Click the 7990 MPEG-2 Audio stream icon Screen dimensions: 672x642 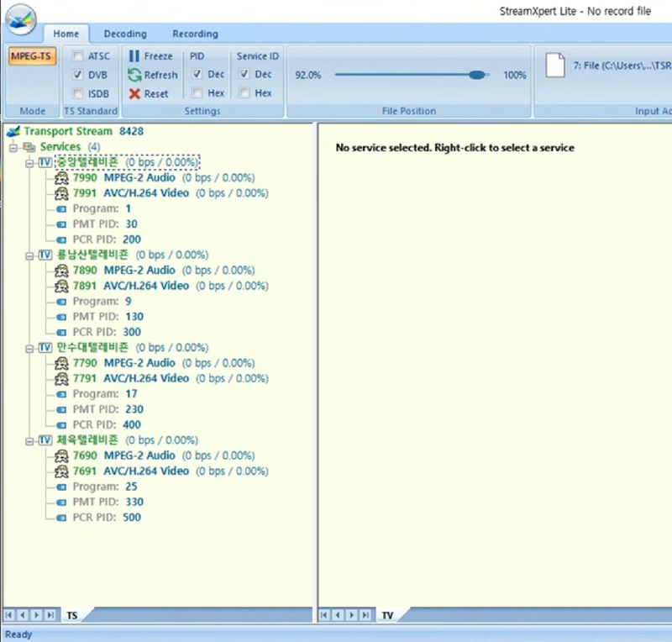click(x=61, y=178)
